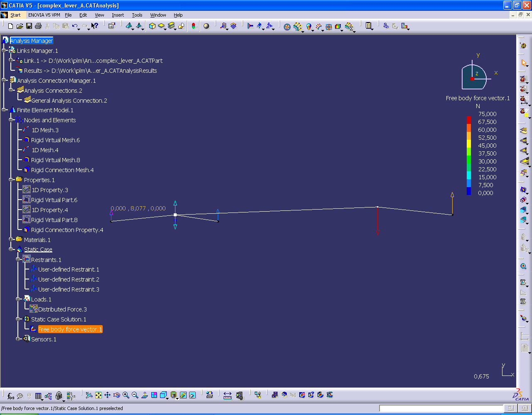Collapse the Links Manager.1 node
This screenshot has width=532, height=415.
[x=4, y=51]
